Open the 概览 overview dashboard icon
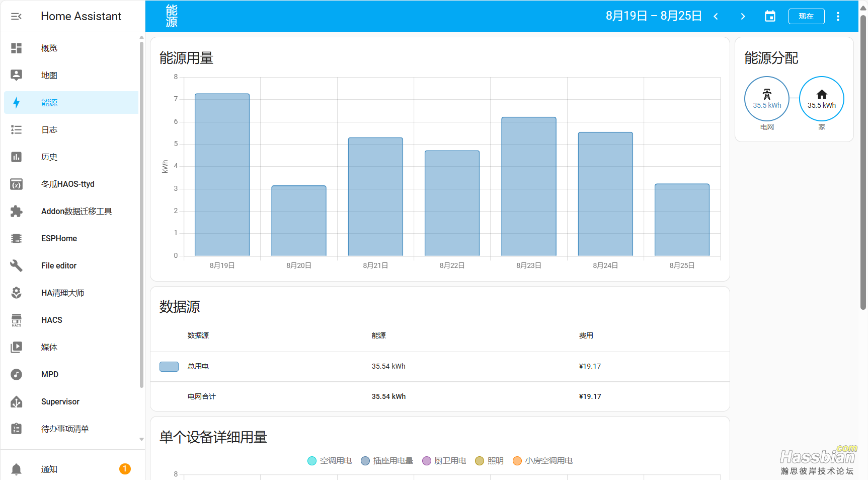Image resolution: width=868 pixels, height=480 pixels. [17, 48]
